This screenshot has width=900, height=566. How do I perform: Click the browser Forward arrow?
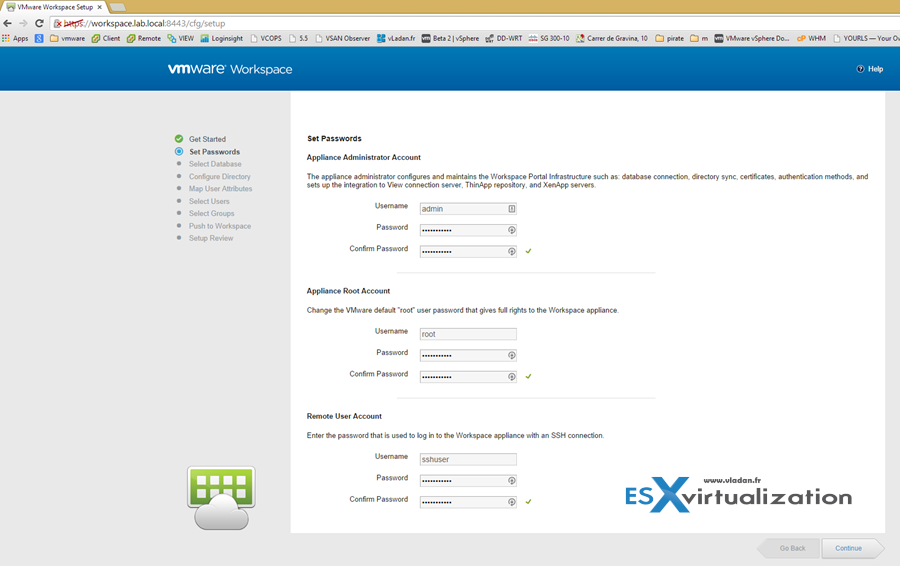pyautogui.click(x=23, y=24)
